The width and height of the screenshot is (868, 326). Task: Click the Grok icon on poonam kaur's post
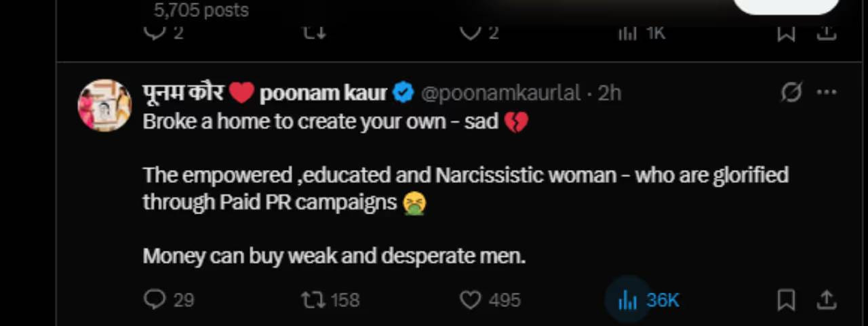click(x=791, y=92)
